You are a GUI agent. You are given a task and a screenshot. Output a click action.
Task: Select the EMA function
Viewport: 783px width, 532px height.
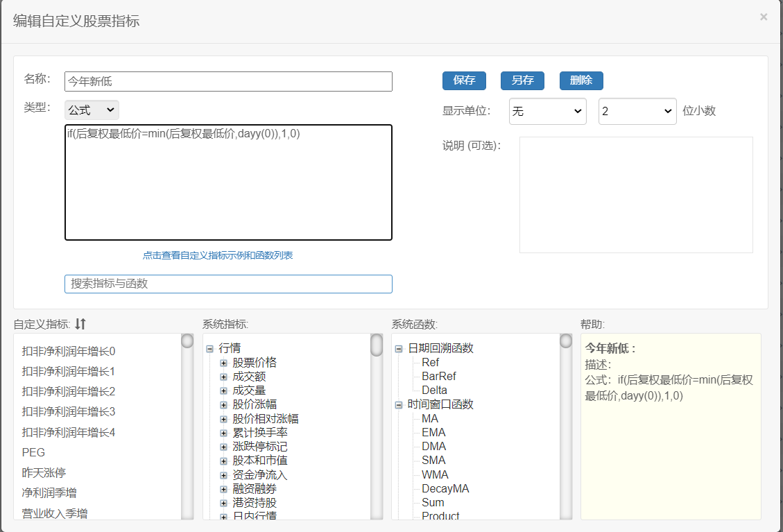pos(433,432)
